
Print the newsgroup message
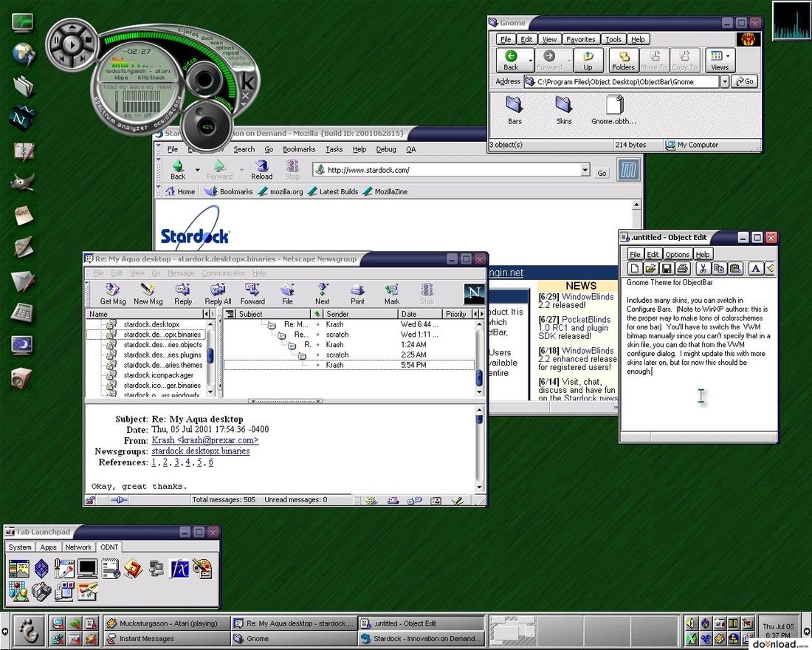tap(357, 294)
